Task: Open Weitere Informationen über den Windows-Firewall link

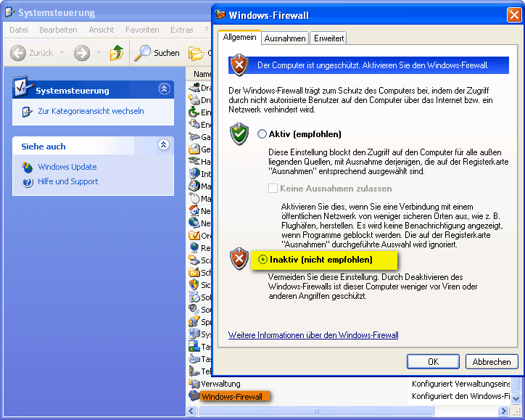Action: coord(313,335)
